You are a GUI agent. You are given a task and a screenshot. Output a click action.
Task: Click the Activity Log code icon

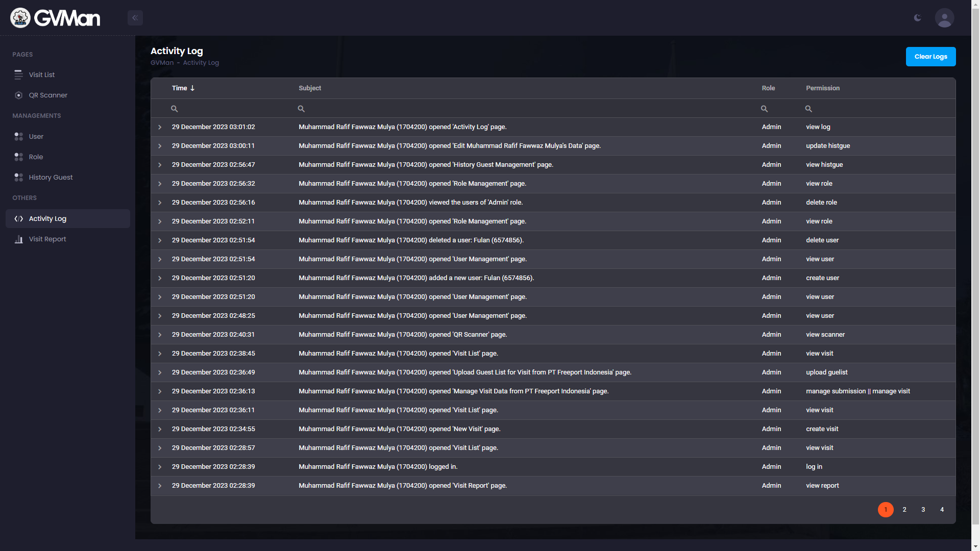pos(19,218)
